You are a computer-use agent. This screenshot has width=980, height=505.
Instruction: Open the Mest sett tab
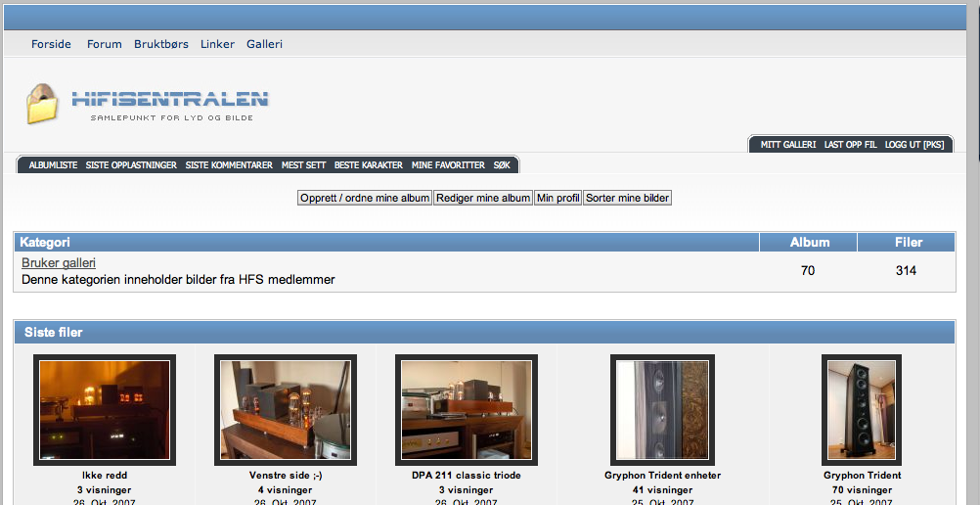(x=304, y=165)
